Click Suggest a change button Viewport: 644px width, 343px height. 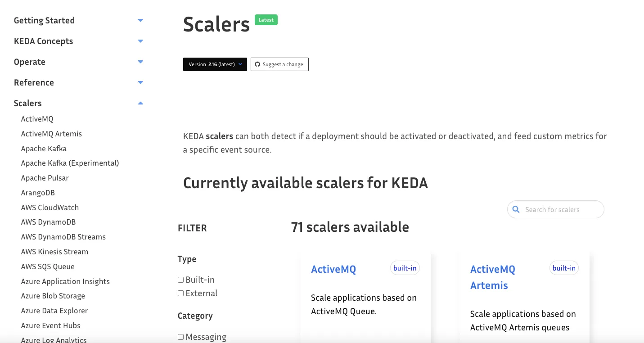(279, 64)
